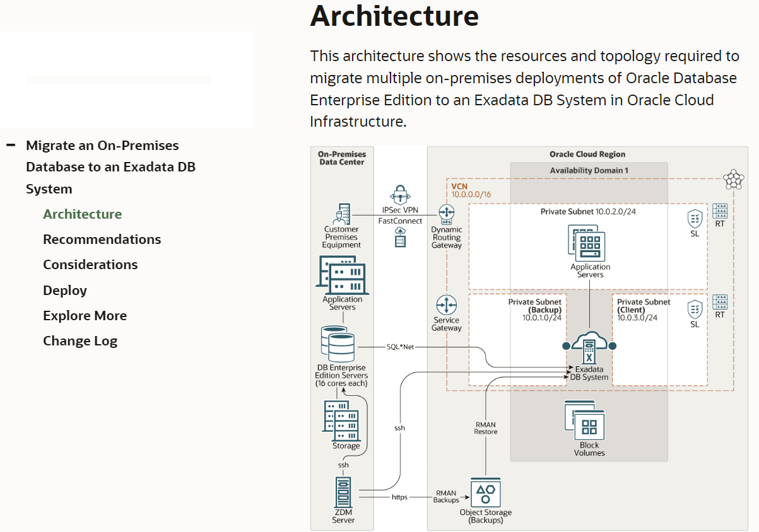
Task: Select the Exadata DB System cloud icon
Action: (590, 347)
